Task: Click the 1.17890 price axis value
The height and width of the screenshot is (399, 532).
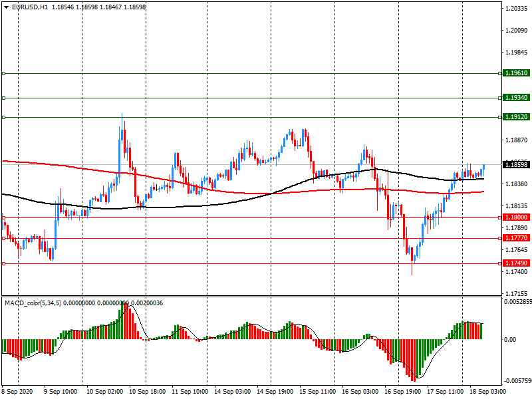Action: (x=517, y=227)
